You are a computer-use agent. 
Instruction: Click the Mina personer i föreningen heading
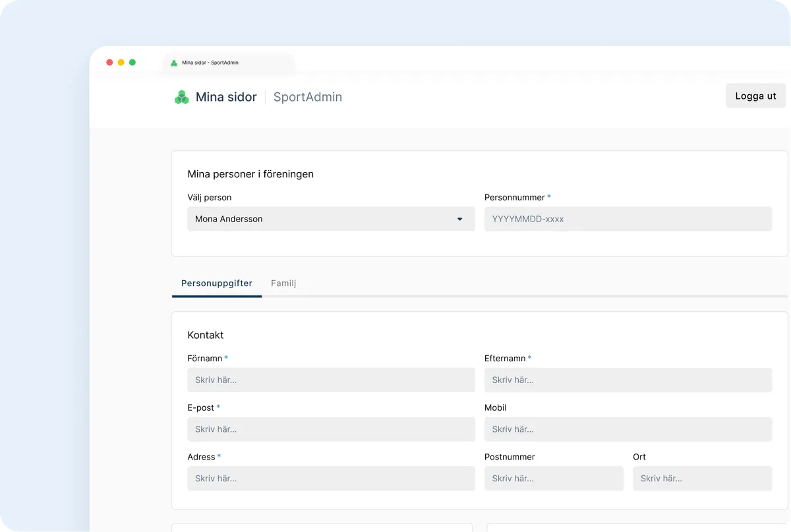coord(250,174)
